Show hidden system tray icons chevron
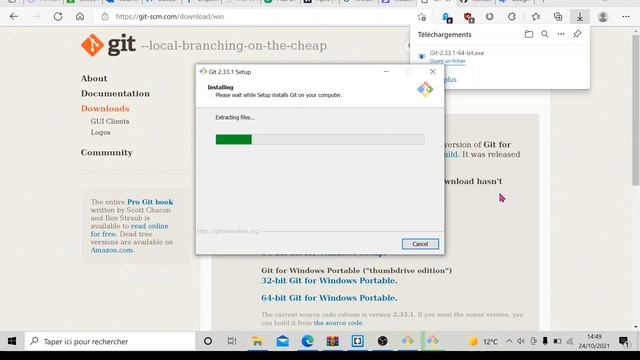Viewport: 640px width, 360px height. pos(509,341)
